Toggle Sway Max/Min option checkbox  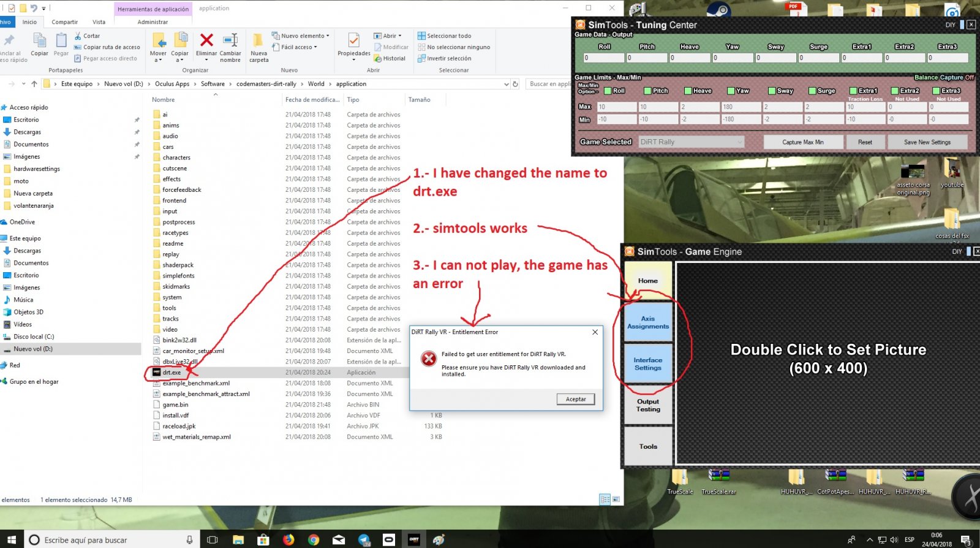point(772,91)
